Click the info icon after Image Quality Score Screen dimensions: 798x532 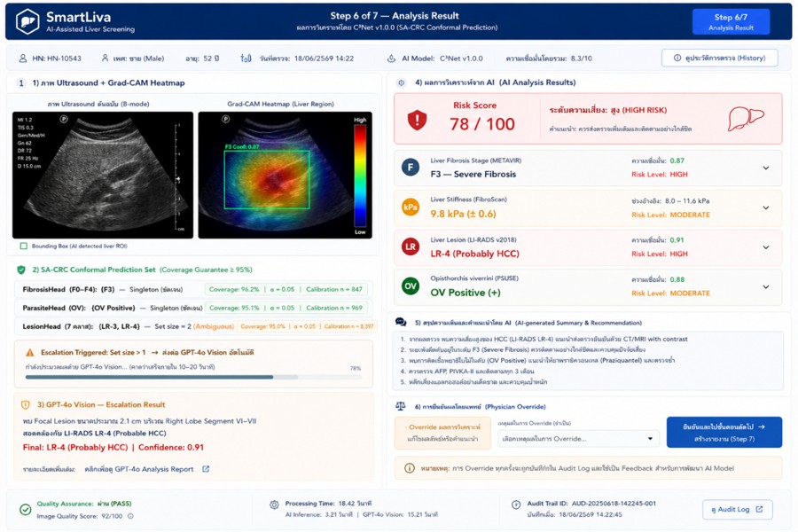[x=131, y=516]
